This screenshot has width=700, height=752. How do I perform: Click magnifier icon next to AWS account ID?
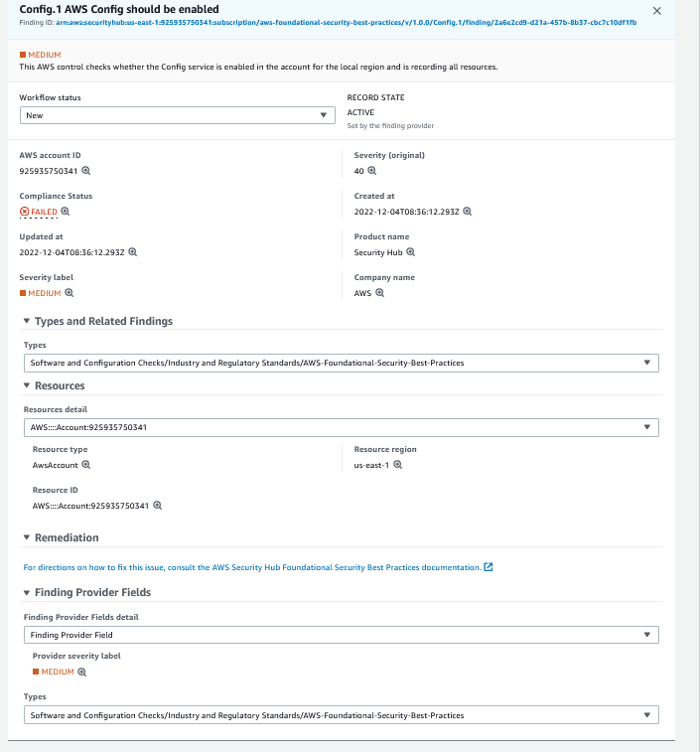(x=85, y=171)
